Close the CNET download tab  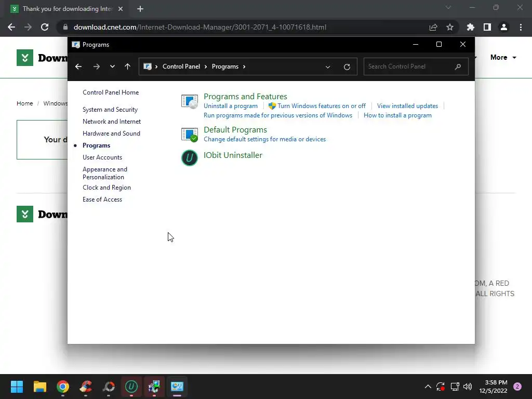click(121, 9)
